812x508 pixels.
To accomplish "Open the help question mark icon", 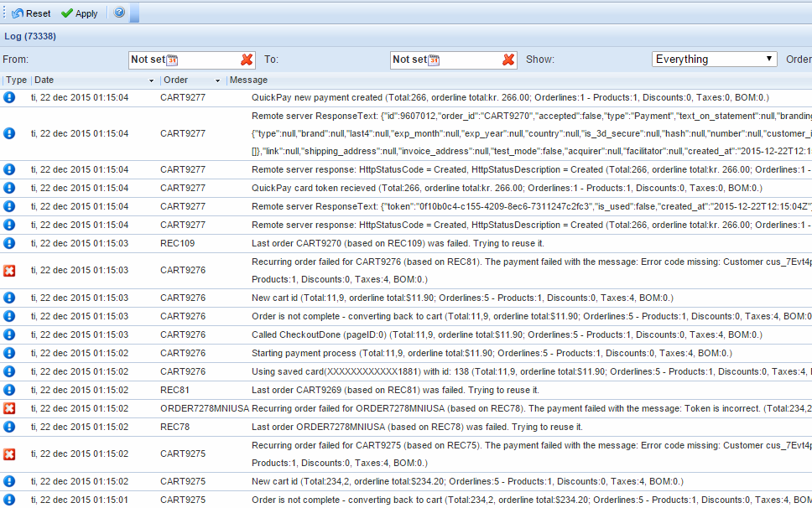I will 119,13.
